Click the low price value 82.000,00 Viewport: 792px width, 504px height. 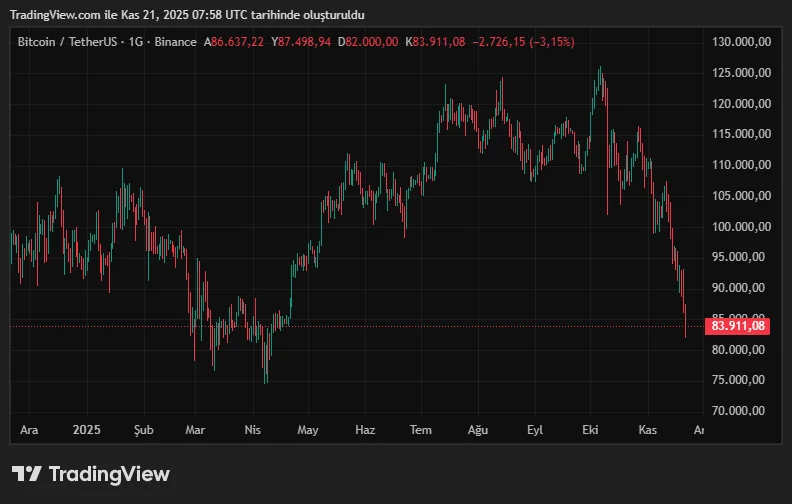coord(371,41)
